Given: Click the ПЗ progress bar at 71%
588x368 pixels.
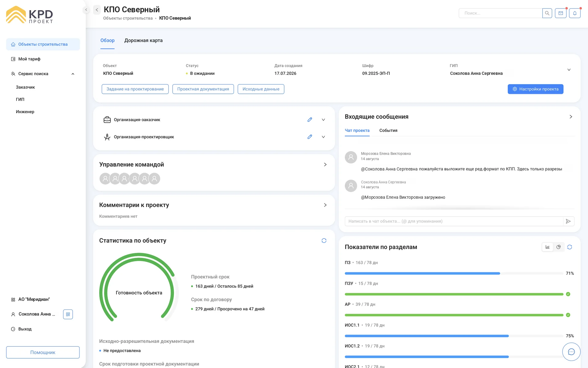Looking at the screenshot, I should click(454, 273).
